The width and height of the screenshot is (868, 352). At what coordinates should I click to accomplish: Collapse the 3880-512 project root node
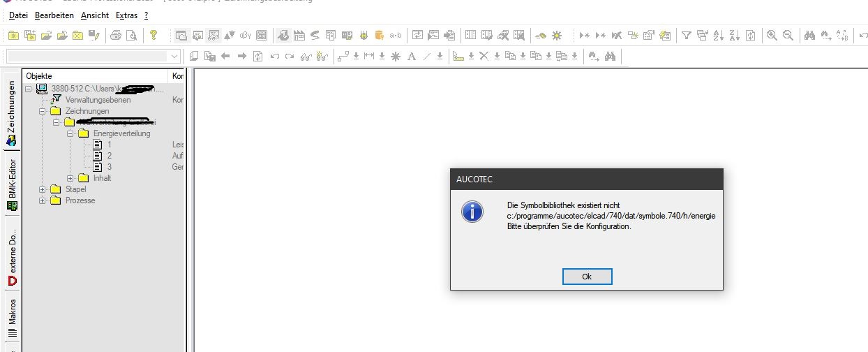29,89
